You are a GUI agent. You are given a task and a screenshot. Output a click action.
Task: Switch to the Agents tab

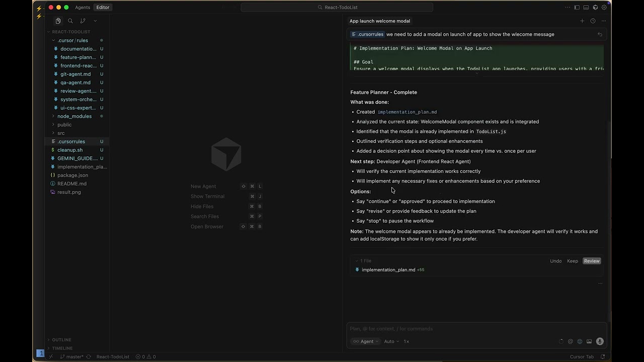pyautogui.click(x=83, y=8)
